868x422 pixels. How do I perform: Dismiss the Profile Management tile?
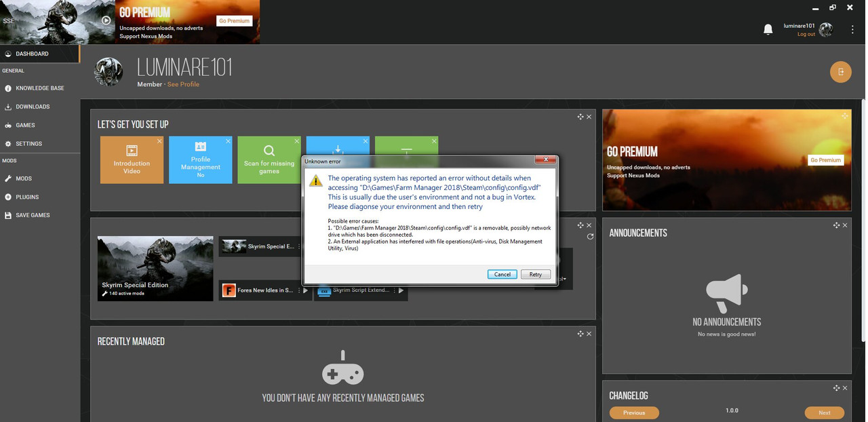pos(228,141)
